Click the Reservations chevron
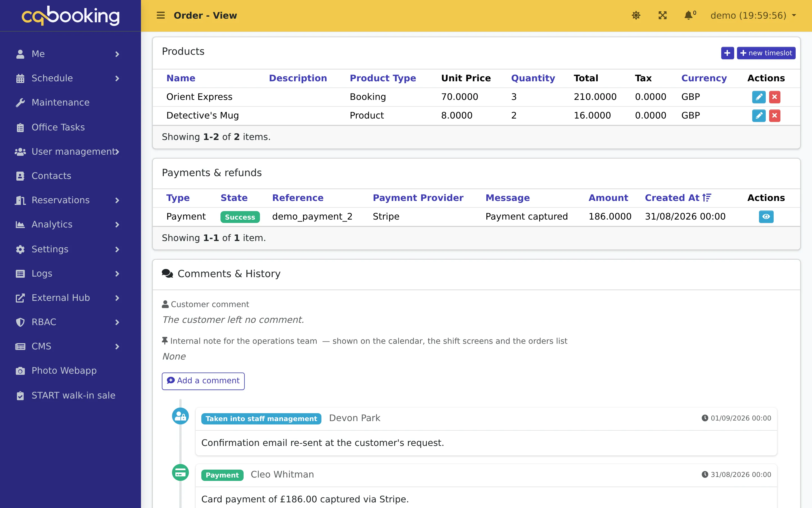This screenshot has height=508, width=812. coord(117,200)
